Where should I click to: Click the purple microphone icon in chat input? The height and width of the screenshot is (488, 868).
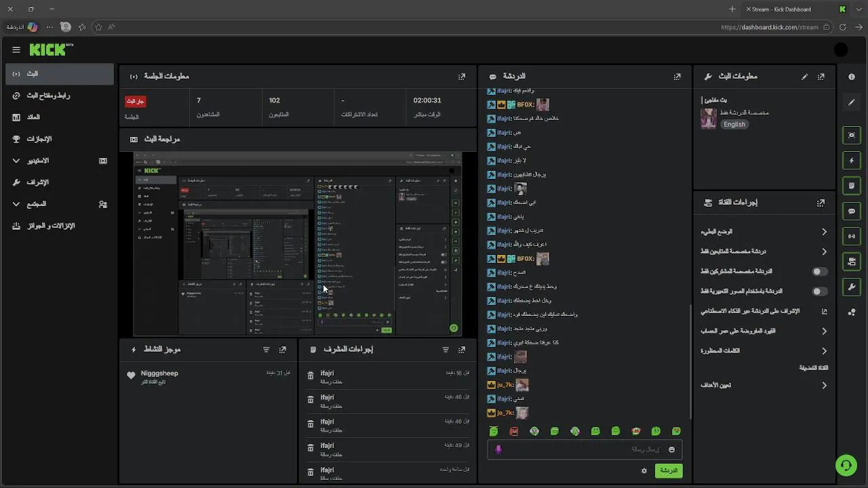click(x=498, y=449)
